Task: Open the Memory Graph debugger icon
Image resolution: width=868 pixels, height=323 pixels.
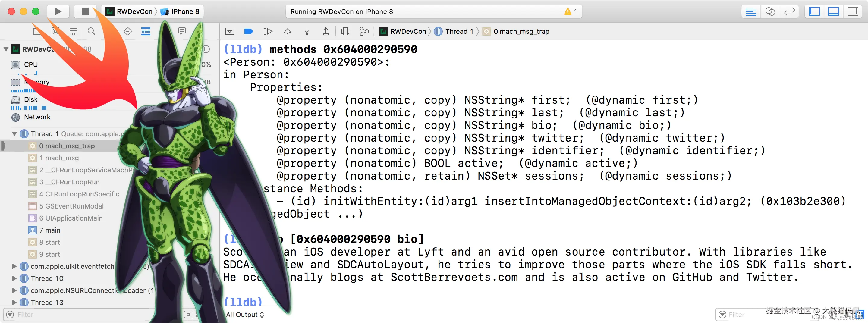Action: pyautogui.click(x=364, y=31)
